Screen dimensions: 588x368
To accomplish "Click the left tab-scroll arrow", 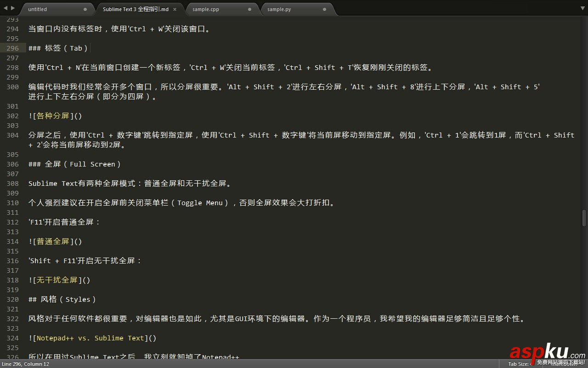I will coord(6,8).
